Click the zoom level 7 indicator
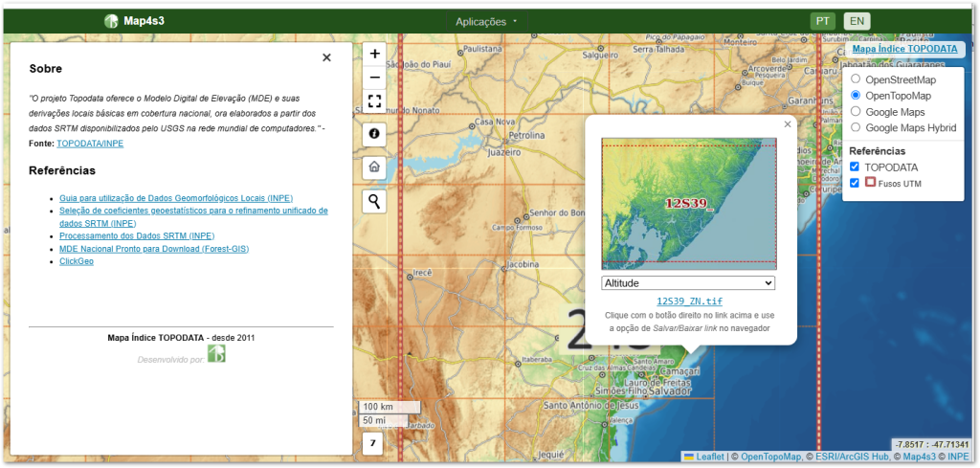 tap(372, 444)
